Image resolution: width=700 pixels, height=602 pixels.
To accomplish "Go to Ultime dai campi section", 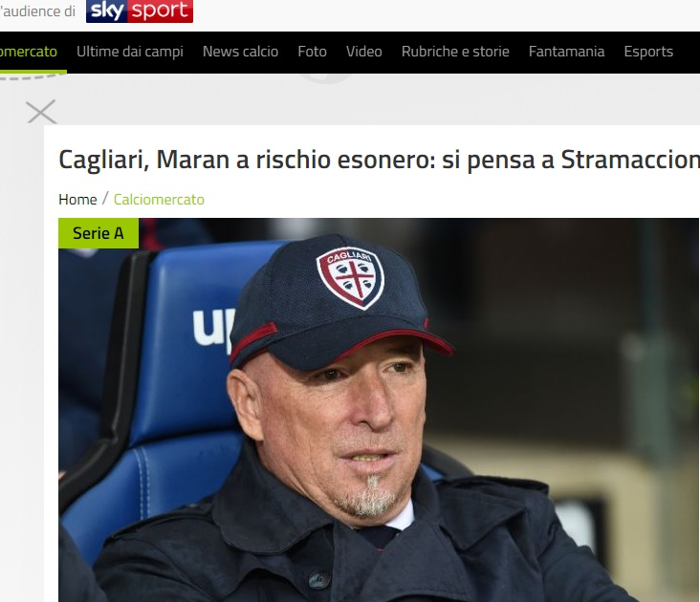I will pyautogui.click(x=130, y=52).
